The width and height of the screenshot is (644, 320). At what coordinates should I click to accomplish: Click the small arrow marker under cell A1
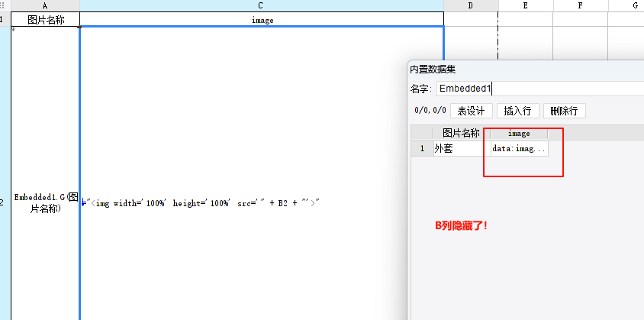(12, 29)
